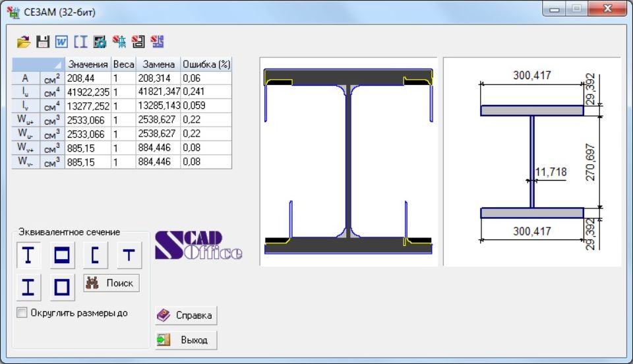Click the red S icon with blue grid
This screenshot has height=364, width=633.
[x=158, y=42]
